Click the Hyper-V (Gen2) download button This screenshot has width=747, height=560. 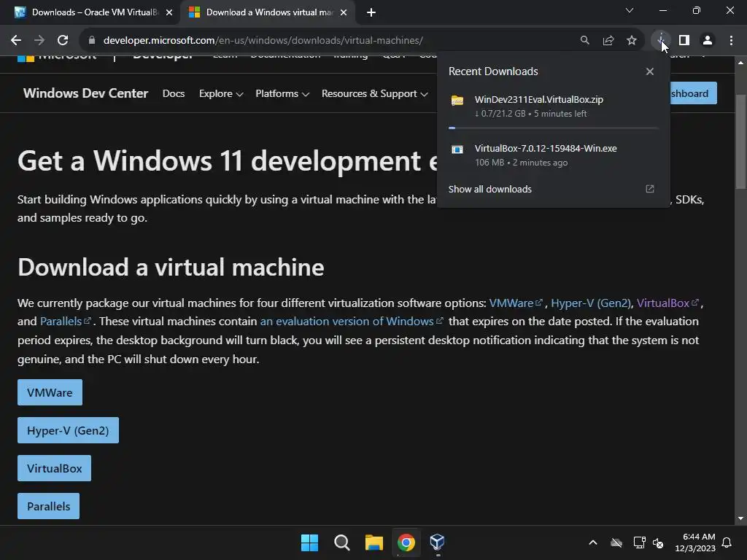pos(68,430)
